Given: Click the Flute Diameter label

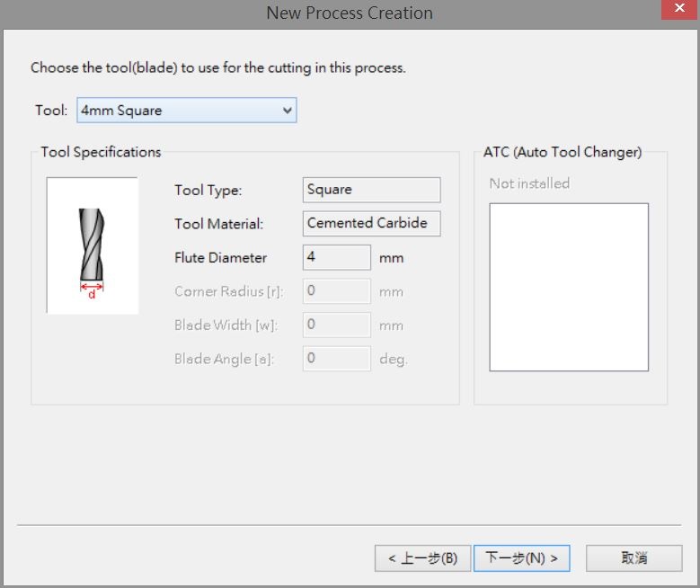Looking at the screenshot, I should click(220, 258).
